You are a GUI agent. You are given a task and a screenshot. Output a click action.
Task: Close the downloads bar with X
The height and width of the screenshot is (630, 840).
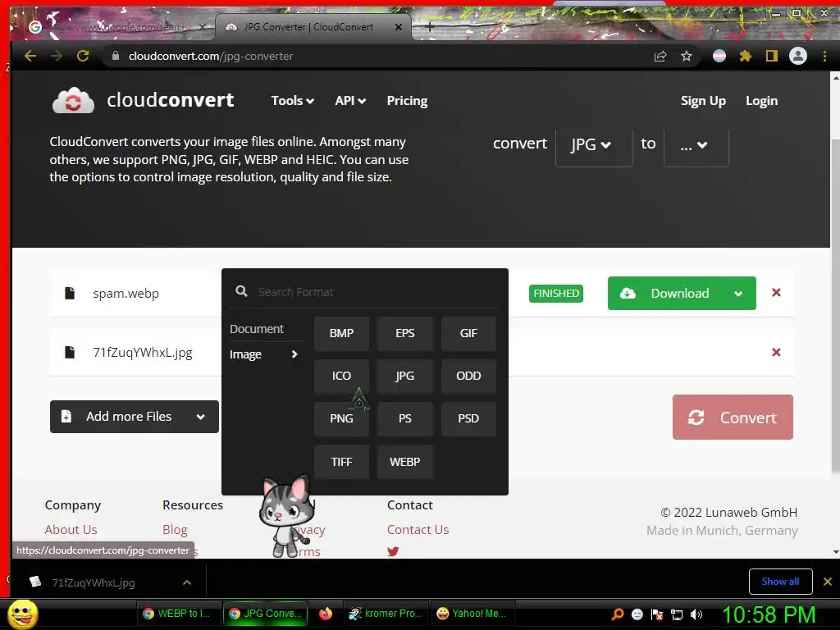(x=827, y=582)
